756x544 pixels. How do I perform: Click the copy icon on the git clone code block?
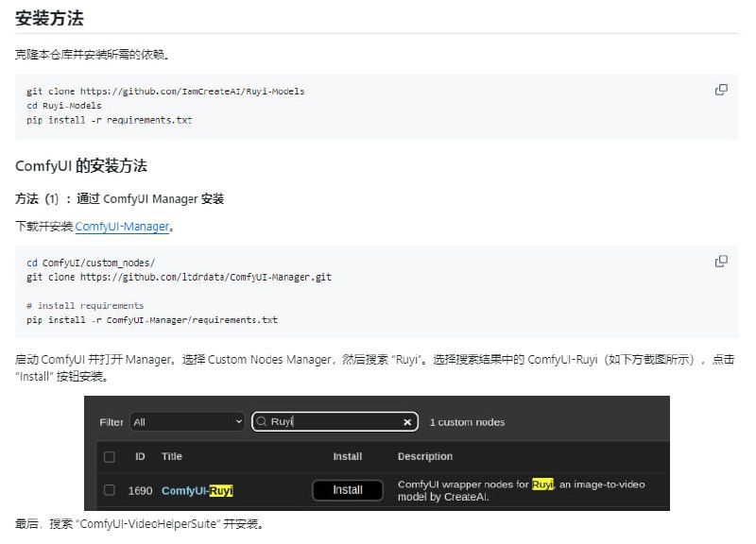point(721,90)
